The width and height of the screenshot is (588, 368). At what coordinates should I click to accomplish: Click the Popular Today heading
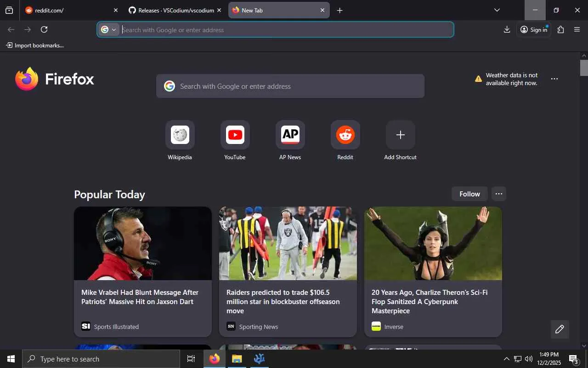pos(109,195)
